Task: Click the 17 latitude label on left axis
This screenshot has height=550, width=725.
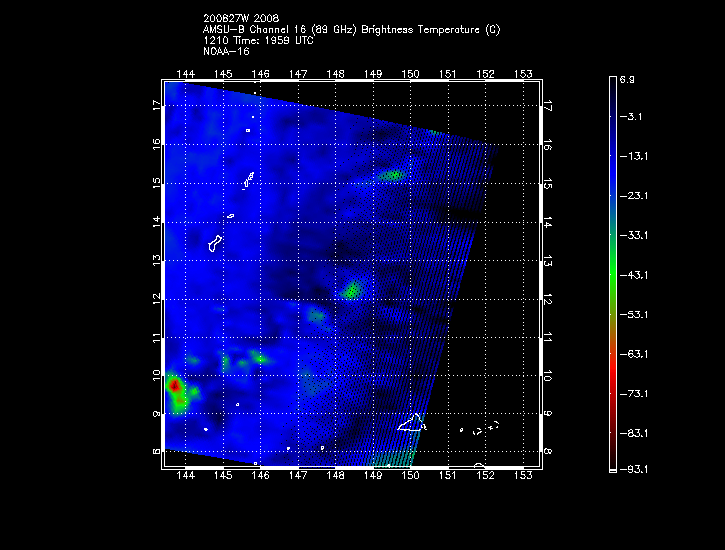Action: point(157,105)
